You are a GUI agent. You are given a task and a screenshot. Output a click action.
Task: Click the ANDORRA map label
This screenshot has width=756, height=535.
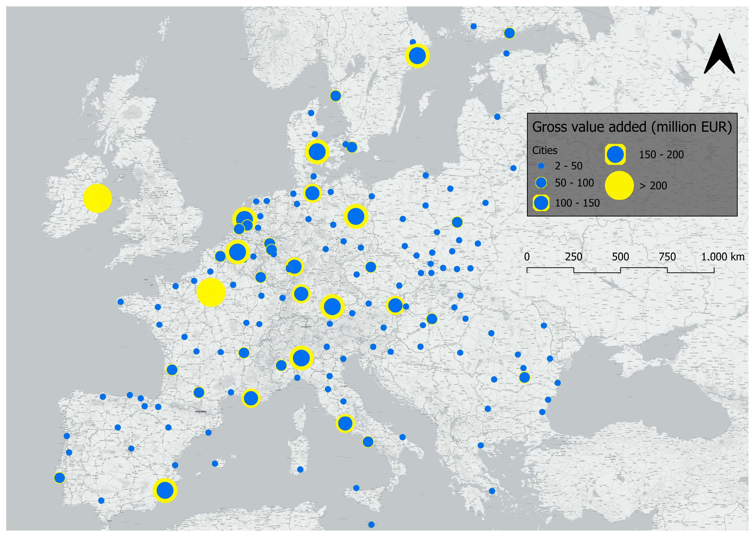201,411
